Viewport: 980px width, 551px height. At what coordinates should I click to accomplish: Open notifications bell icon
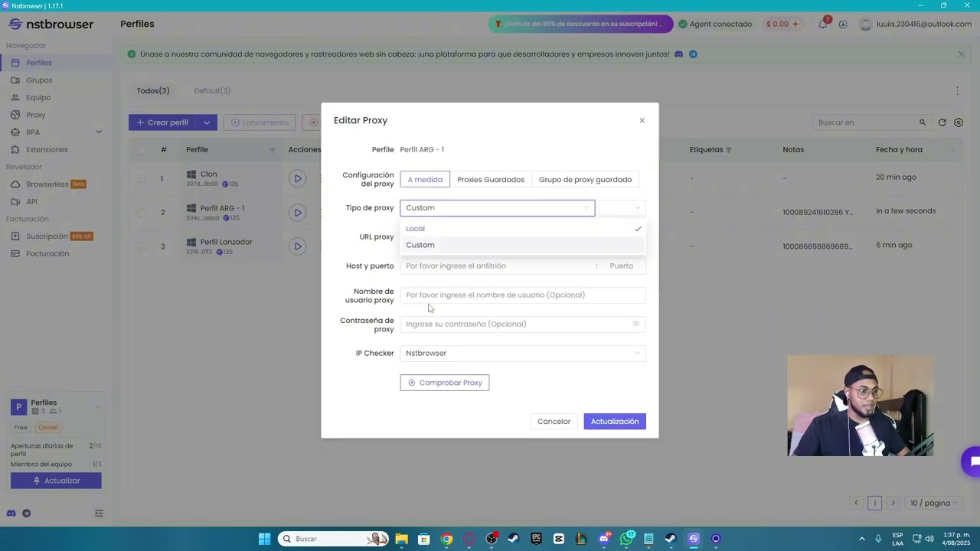coord(822,24)
